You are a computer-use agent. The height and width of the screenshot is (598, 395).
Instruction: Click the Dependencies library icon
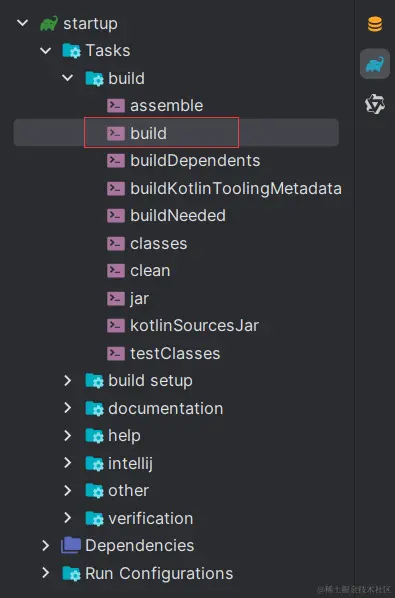click(71, 545)
